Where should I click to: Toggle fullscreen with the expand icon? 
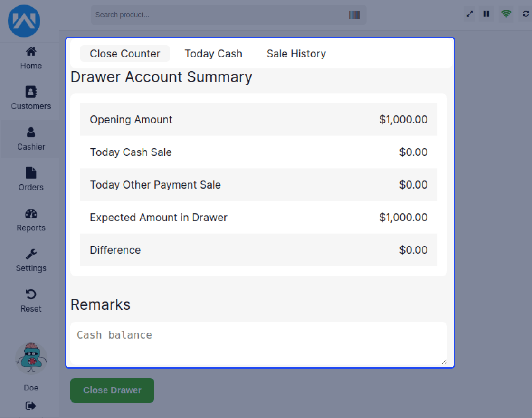coord(469,14)
